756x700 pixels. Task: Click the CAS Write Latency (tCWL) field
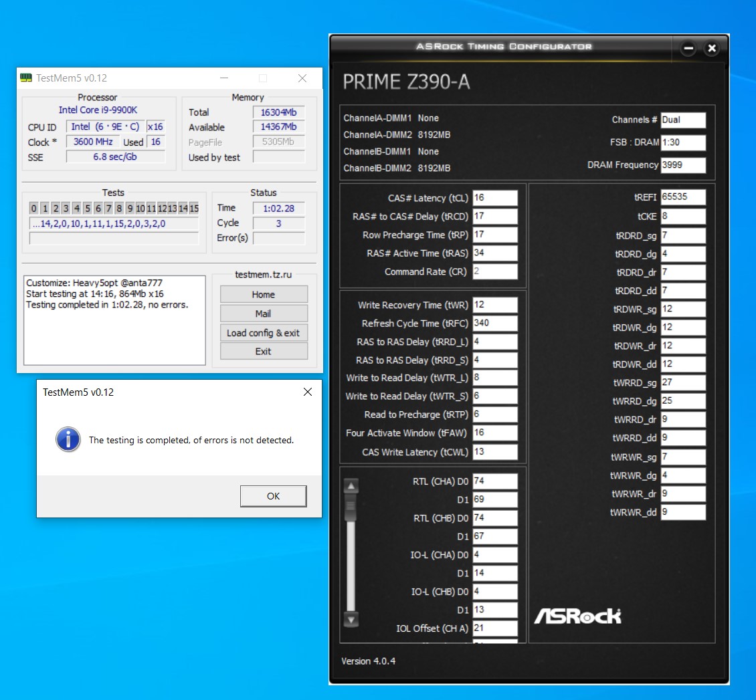pyautogui.click(x=495, y=452)
